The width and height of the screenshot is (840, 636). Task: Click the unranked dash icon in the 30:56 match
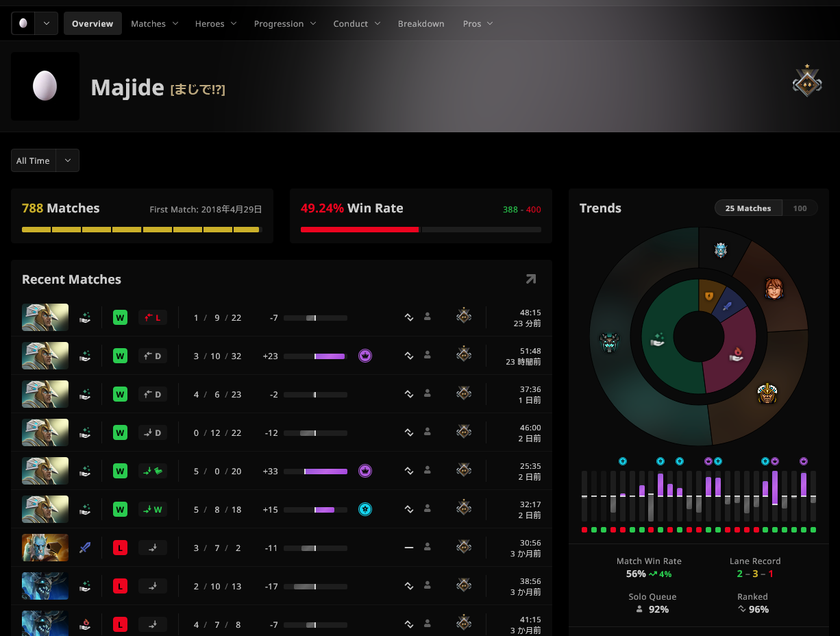409,548
